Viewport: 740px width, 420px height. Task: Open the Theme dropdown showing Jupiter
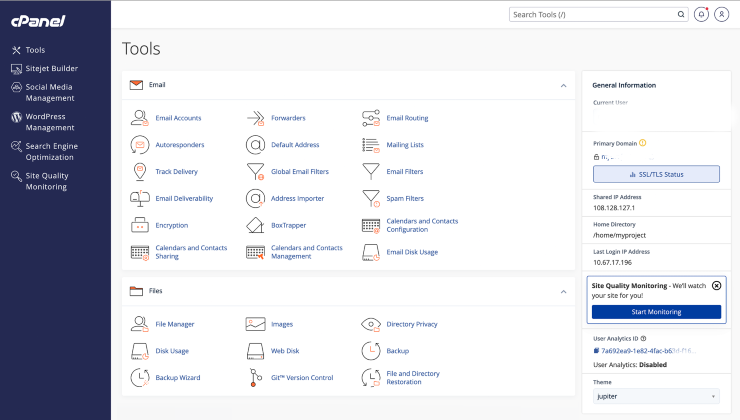655,397
